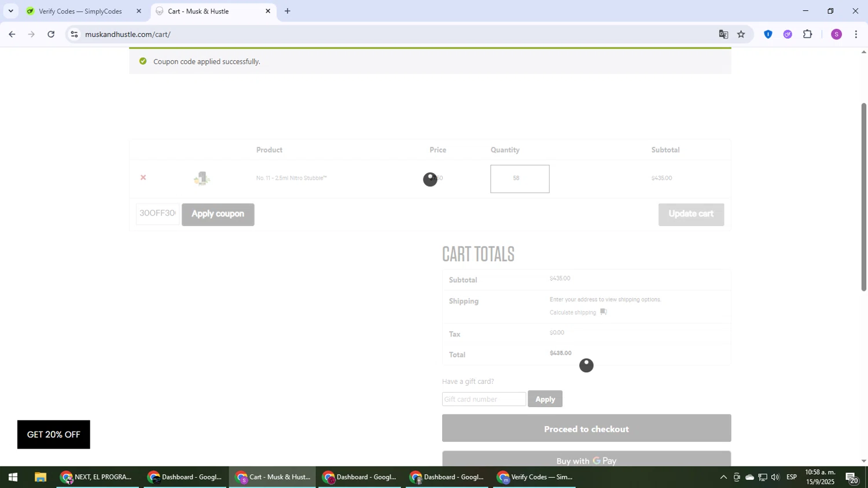This screenshot has height=488, width=868.
Task: Focus the quantity field showing 58
Action: [520, 179]
